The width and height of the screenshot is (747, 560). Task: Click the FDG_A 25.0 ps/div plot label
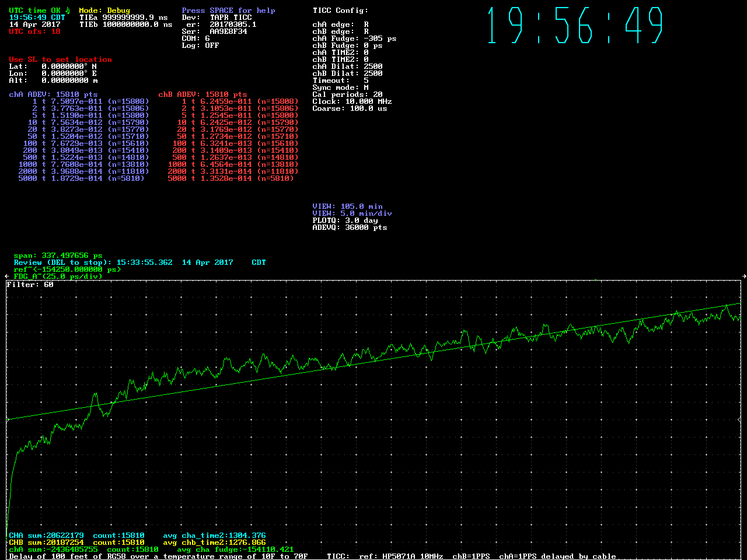(58, 276)
